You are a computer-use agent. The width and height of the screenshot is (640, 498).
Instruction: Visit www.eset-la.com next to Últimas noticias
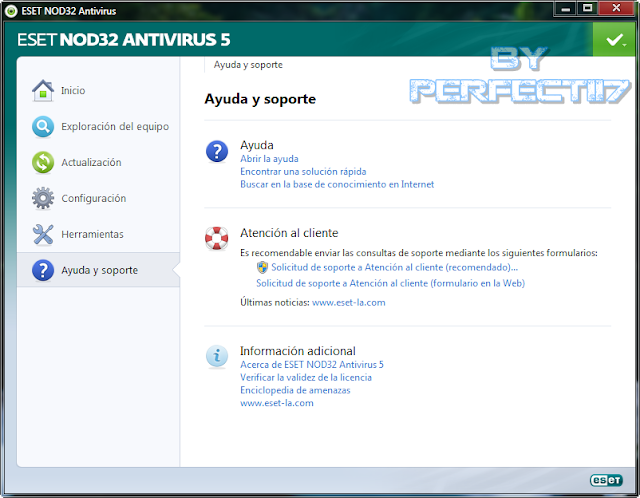coord(349,302)
